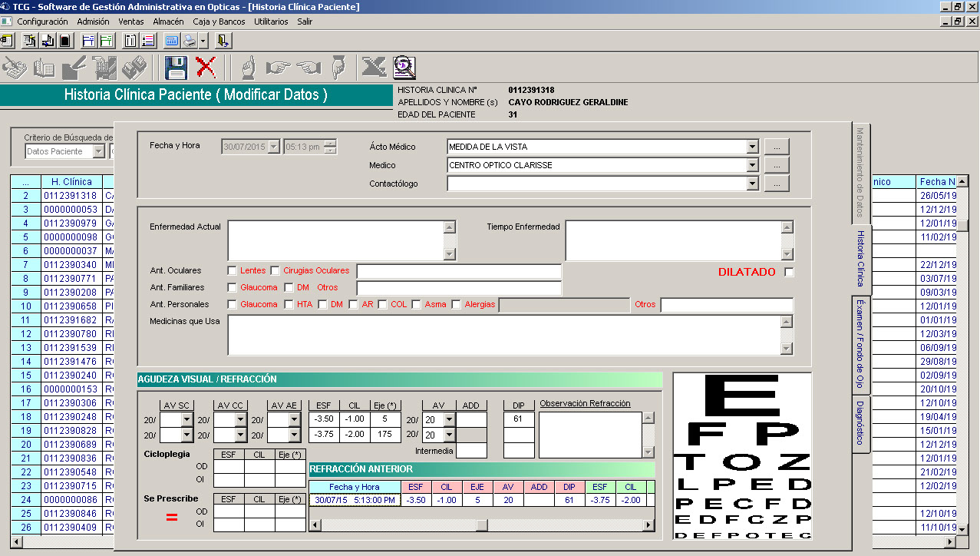The height and width of the screenshot is (556, 980).
Task: Open the search magnifier document icon
Action: click(x=404, y=68)
